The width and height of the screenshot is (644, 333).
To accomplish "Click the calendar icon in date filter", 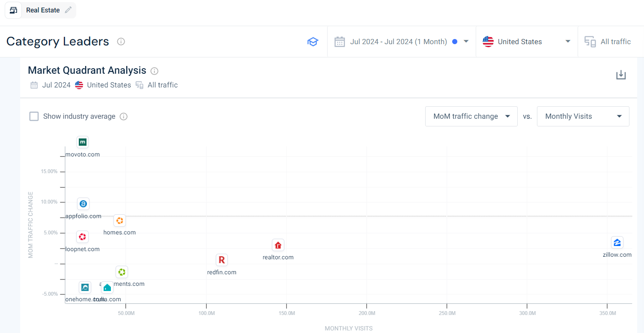I will click(x=340, y=42).
